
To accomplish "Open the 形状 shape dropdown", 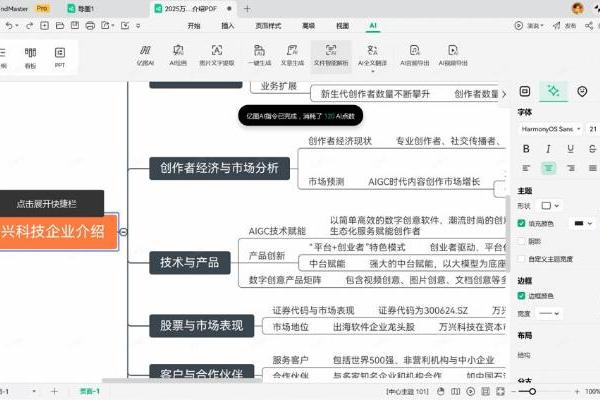I will coord(550,206).
